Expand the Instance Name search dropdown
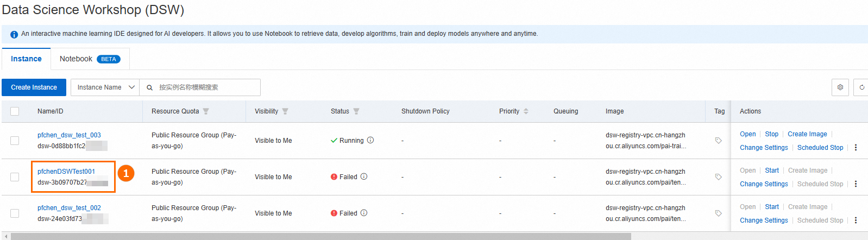Viewport: 868px width, 240px height. click(105, 87)
